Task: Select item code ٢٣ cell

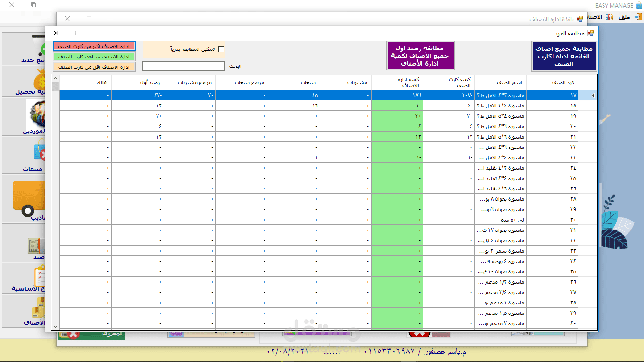Action: point(552,157)
